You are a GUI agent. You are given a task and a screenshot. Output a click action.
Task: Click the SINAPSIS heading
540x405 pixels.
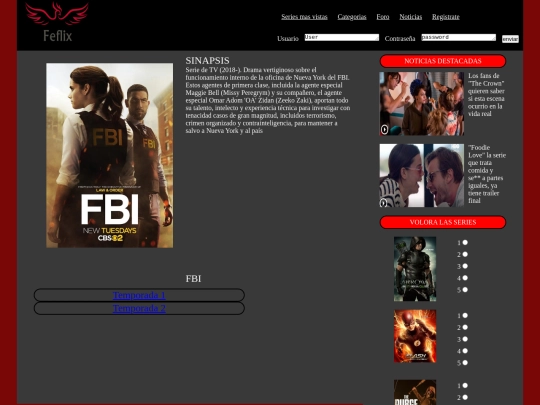click(x=207, y=61)
